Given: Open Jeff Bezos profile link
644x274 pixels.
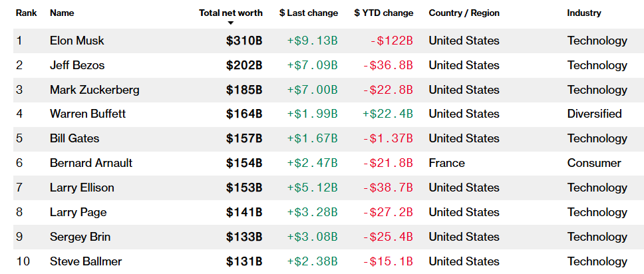Looking at the screenshot, I should tap(77, 65).
